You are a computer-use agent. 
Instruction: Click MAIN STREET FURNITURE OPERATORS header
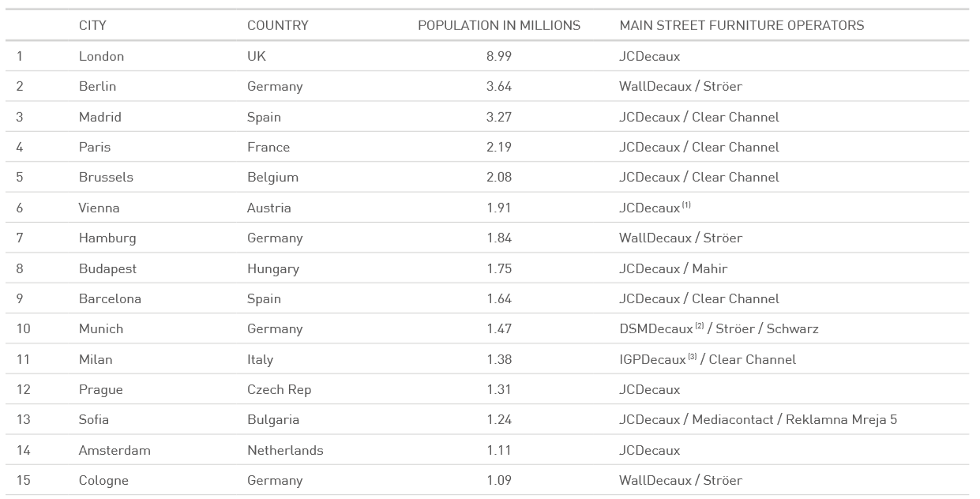[742, 25]
